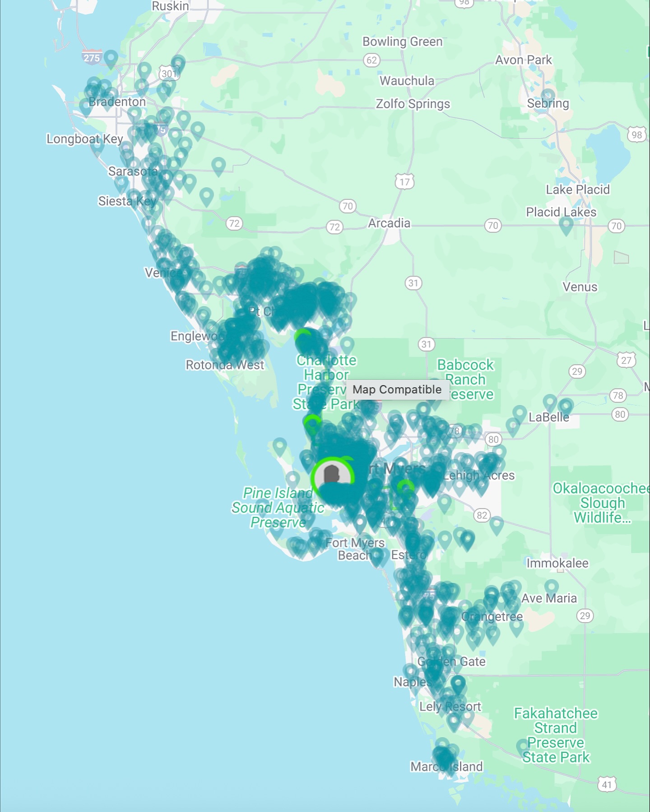Viewport: 650px width, 812px height.
Task: Click the Ave Maria label
Action: point(549,598)
